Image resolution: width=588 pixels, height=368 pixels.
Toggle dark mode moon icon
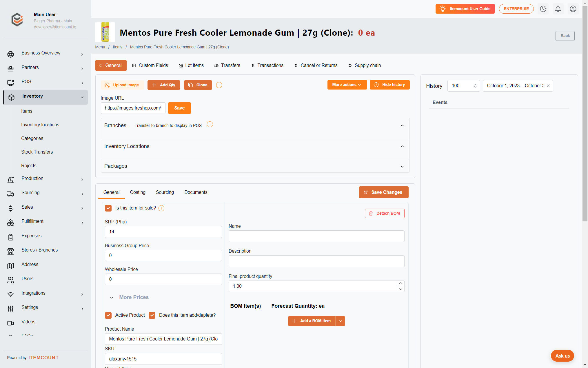pos(543,9)
